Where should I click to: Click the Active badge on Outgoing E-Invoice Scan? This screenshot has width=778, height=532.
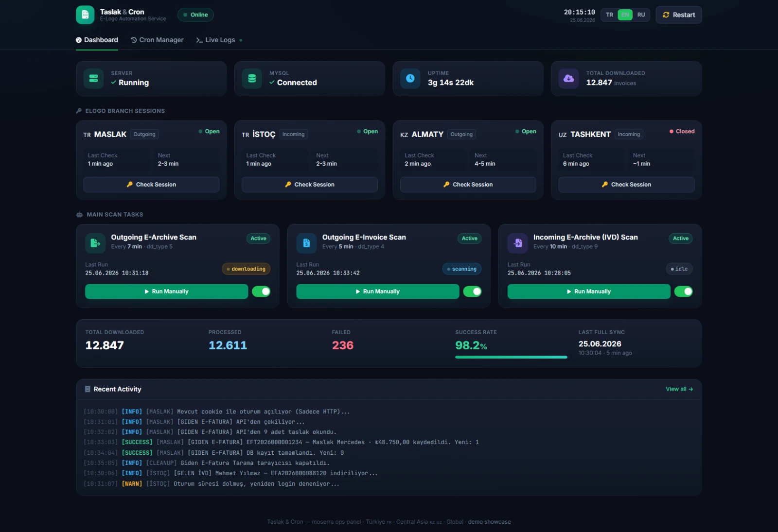pyautogui.click(x=470, y=239)
